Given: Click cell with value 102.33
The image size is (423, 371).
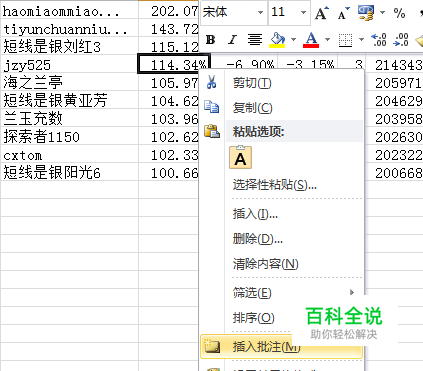Looking at the screenshot, I should [x=169, y=155].
